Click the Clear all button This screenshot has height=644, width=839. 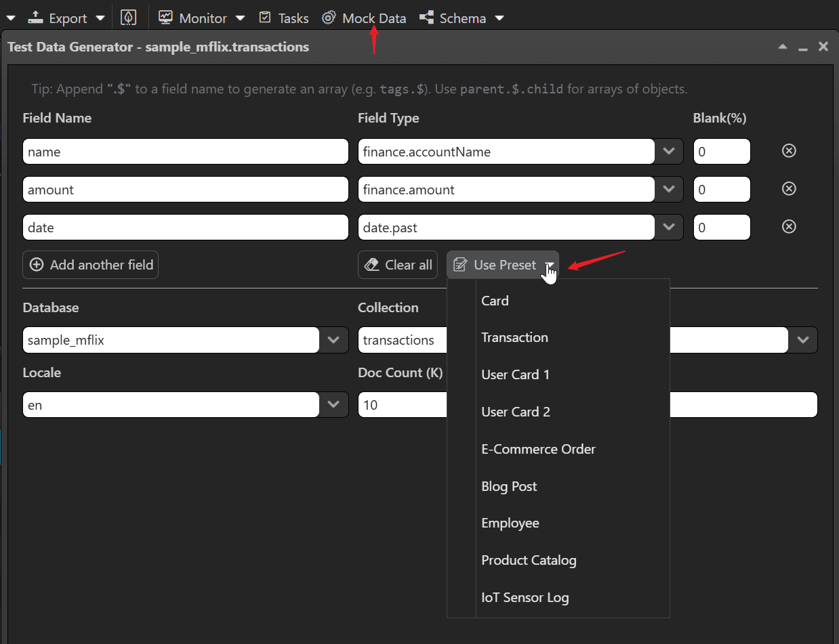coord(398,265)
